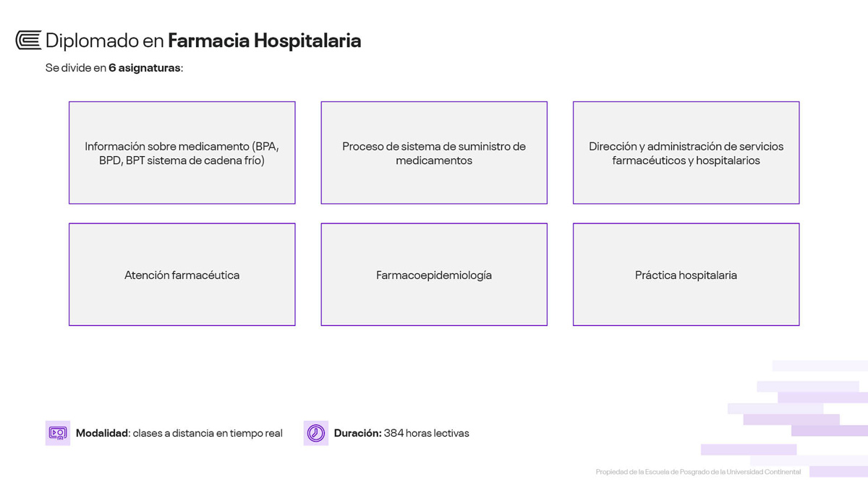Select the Información sobre medicamento card
868x488 pixels.
tap(182, 153)
